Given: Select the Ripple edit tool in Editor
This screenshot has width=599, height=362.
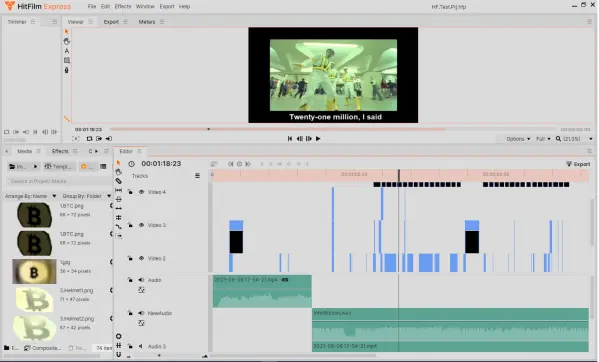Looking at the screenshot, I should click(x=118, y=199).
